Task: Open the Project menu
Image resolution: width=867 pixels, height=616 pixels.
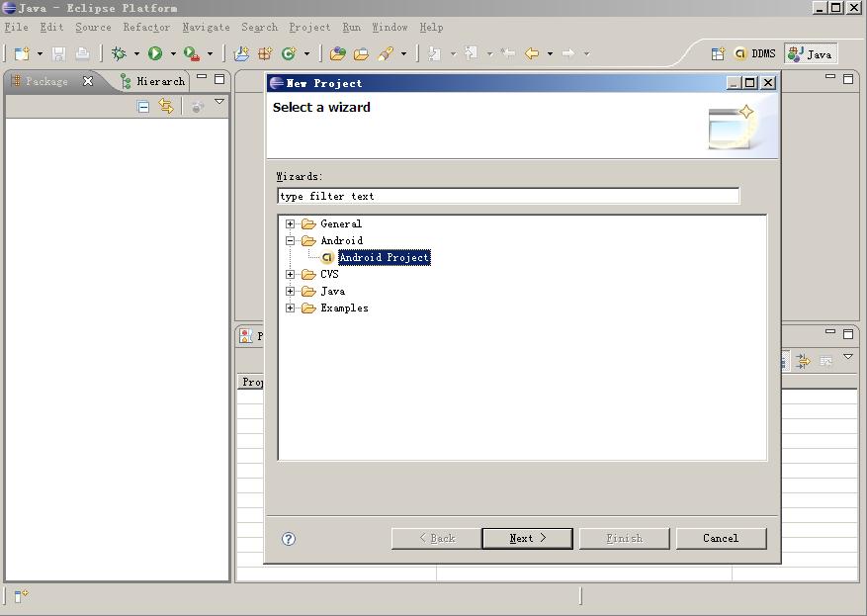Action: 309,27
